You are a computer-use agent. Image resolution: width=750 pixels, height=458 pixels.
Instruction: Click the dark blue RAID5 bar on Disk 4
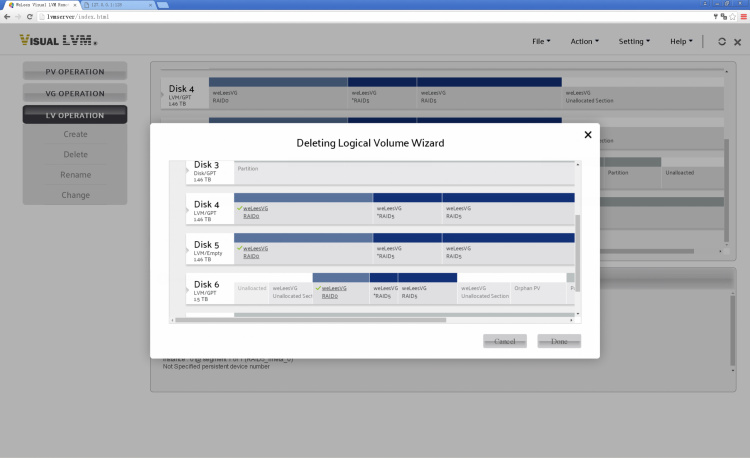pos(407,198)
